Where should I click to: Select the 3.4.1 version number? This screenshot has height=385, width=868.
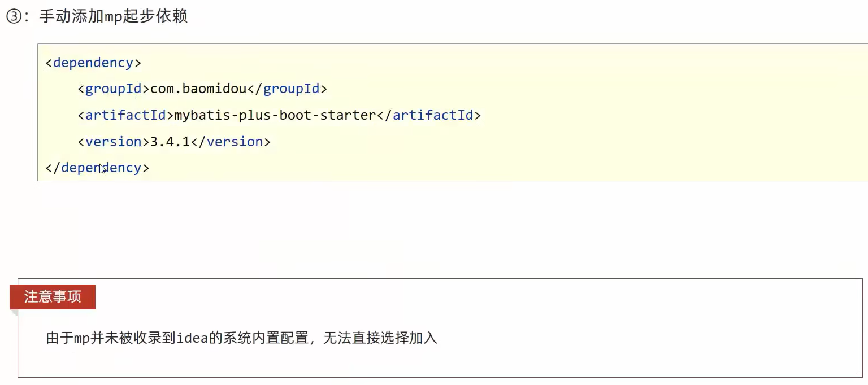pos(170,142)
